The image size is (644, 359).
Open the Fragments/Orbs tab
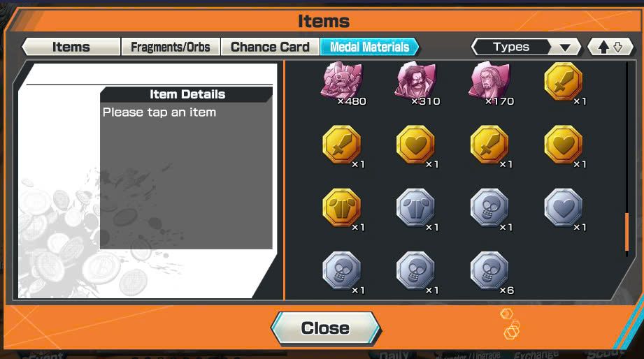[171, 47]
